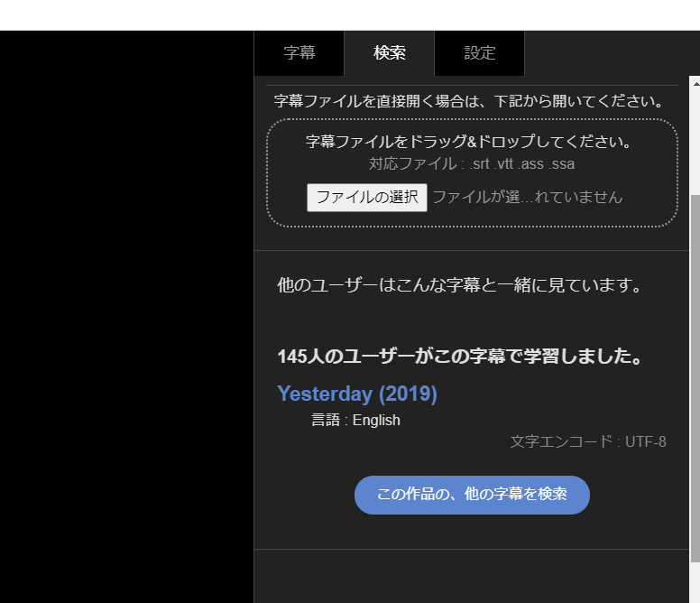700x603 pixels.
Task: Click the 文字エンコード : UTF-8 text
Action: click(588, 441)
